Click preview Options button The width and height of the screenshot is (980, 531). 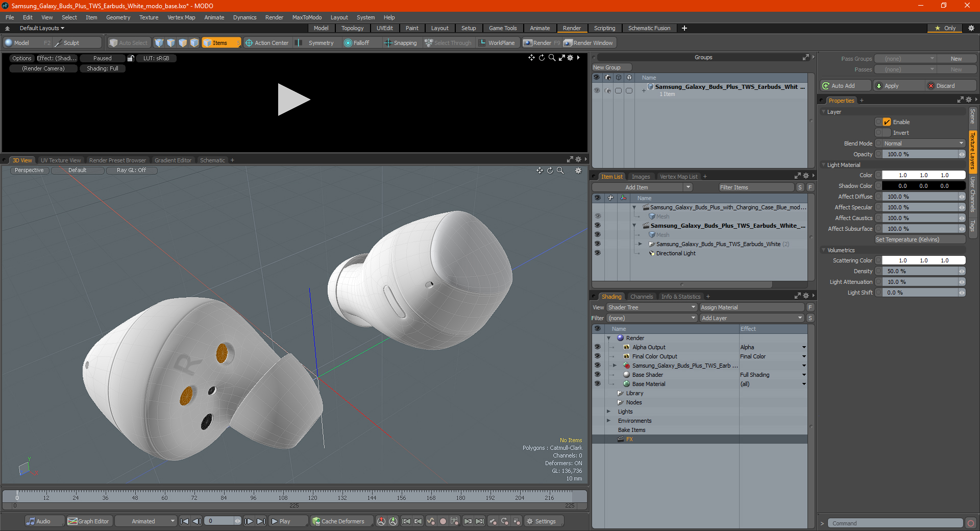pyautogui.click(x=22, y=58)
